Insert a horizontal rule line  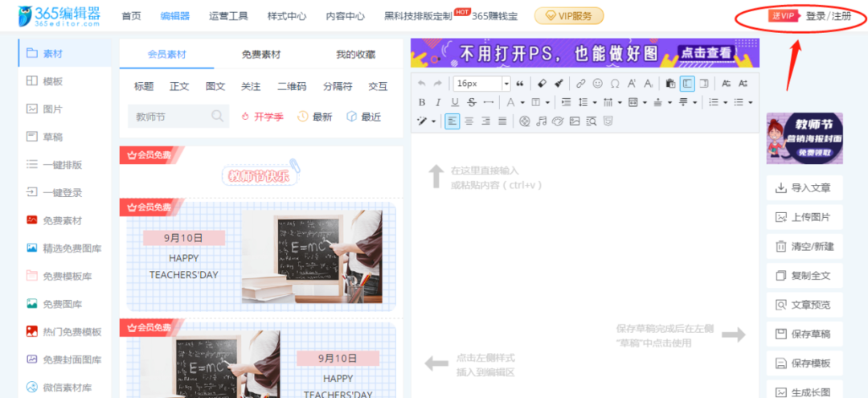(x=489, y=102)
